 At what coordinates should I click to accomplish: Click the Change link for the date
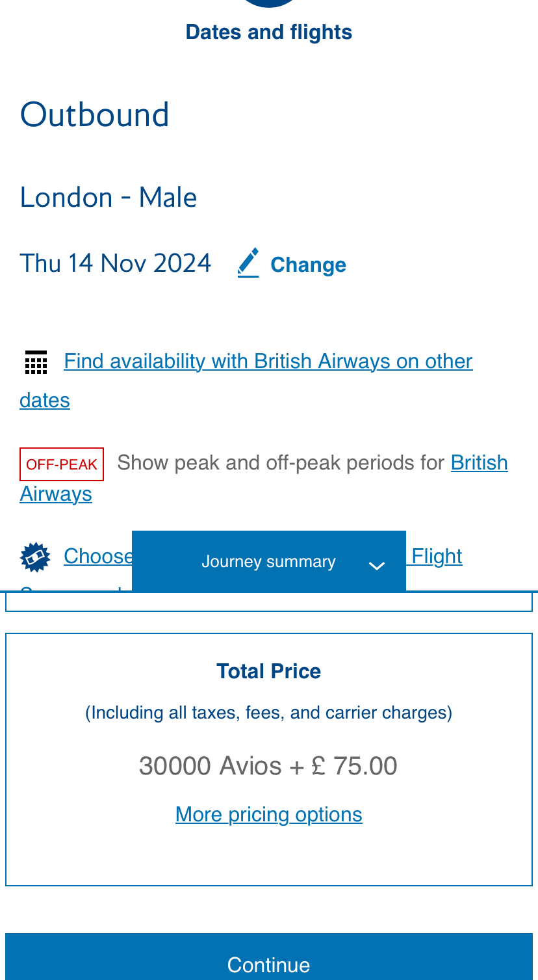pos(308,265)
